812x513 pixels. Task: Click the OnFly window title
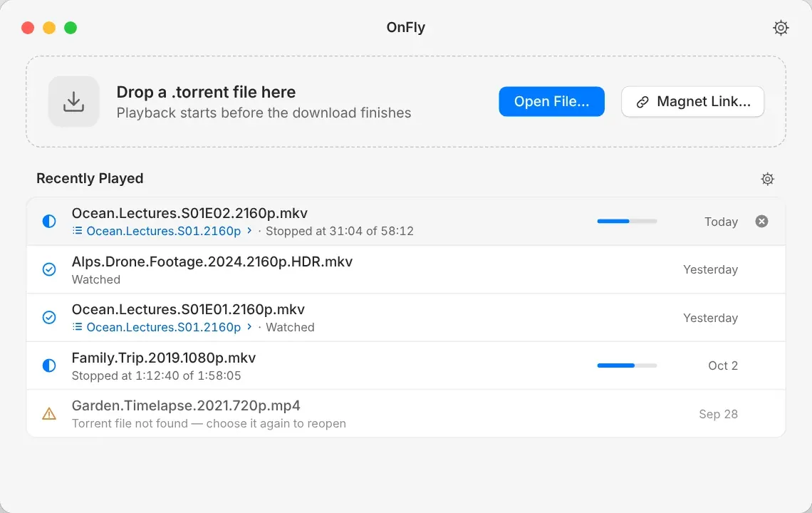405,28
